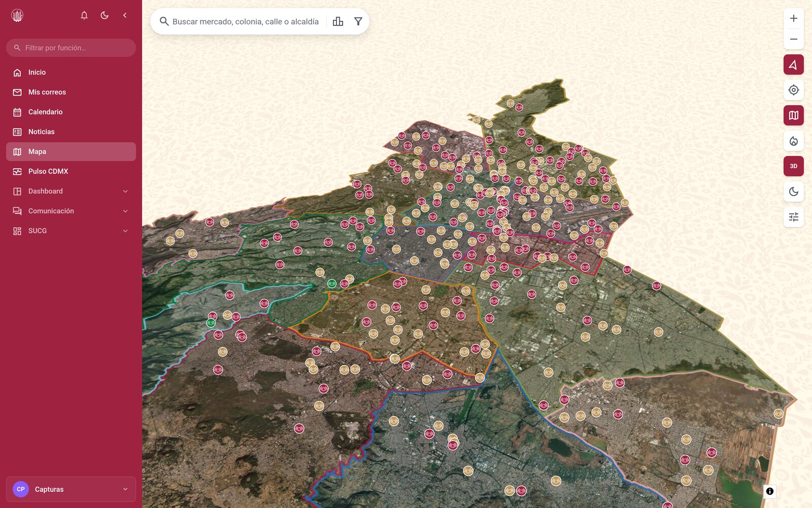The width and height of the screenshot is (812, 508).
Task: Open Pulso CDMX
Action: tap(71, 171)
